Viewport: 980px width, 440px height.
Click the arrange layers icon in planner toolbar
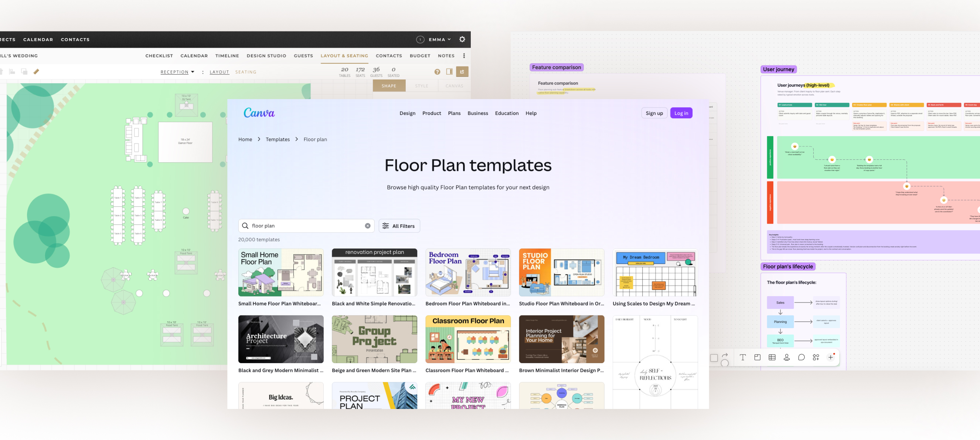tap(24, 72)
